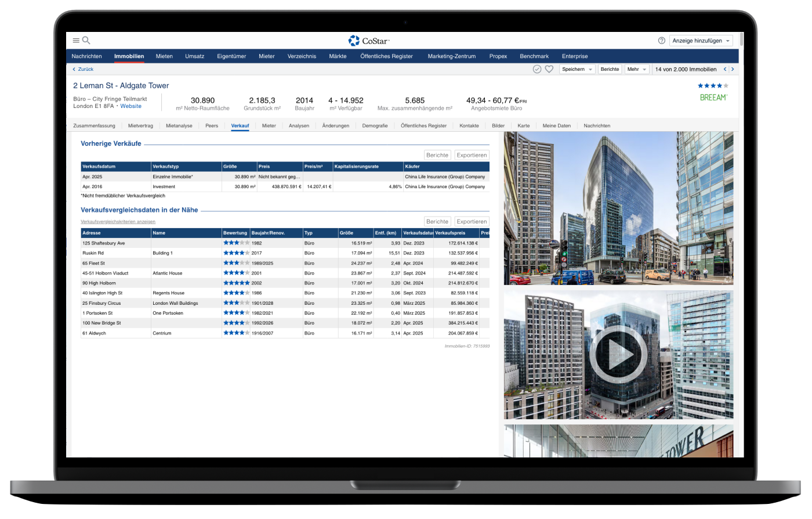812x519 pixels.
Task: Open the Website link
Action: click(x=130, y=106)
